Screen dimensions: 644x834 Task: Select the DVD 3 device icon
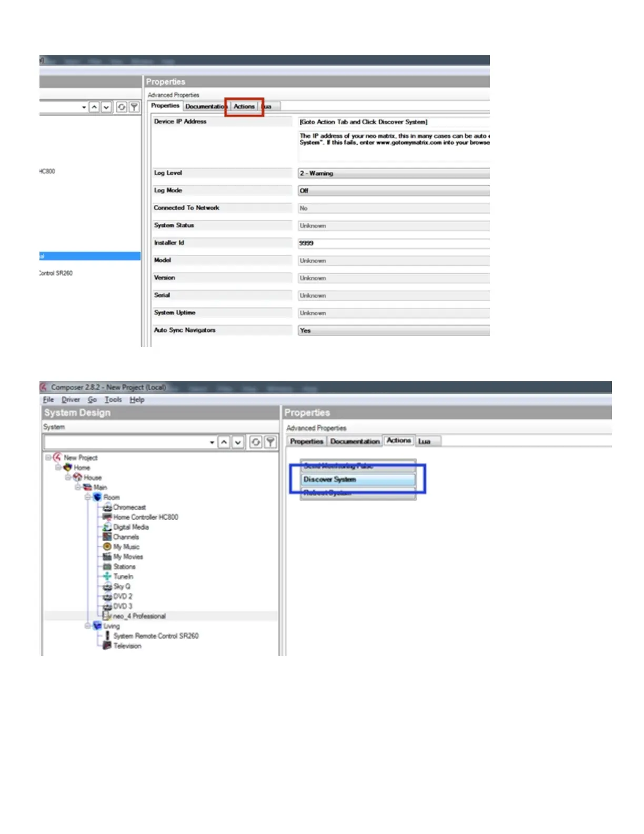tap(107, 606)
